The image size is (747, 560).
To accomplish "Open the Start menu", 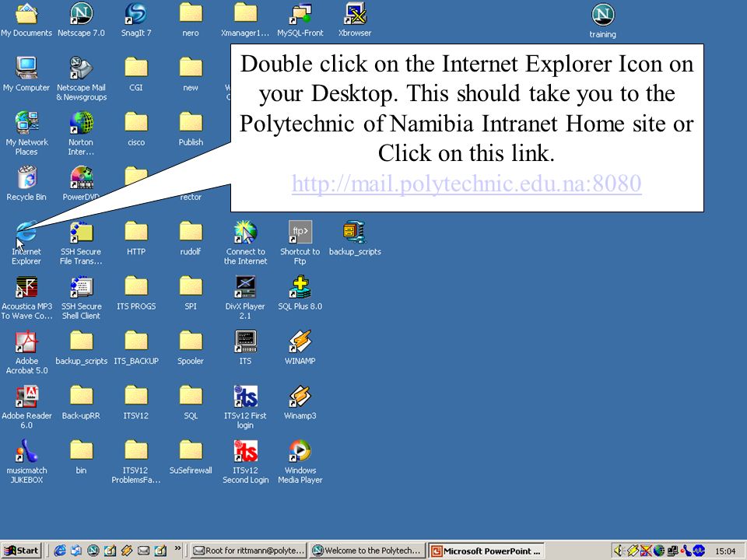I will [22, 551].
